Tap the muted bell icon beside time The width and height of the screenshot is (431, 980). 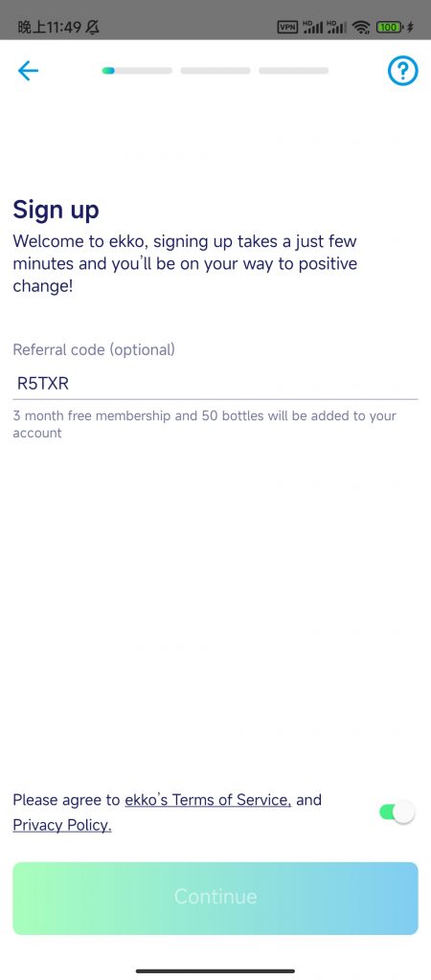point(93,27)
